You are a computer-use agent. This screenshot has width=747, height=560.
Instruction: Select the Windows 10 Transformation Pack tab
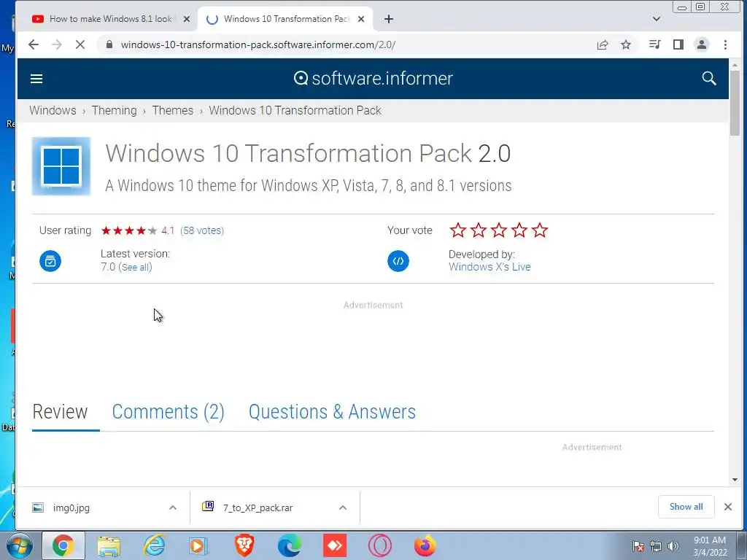click(x=286, y=19)
